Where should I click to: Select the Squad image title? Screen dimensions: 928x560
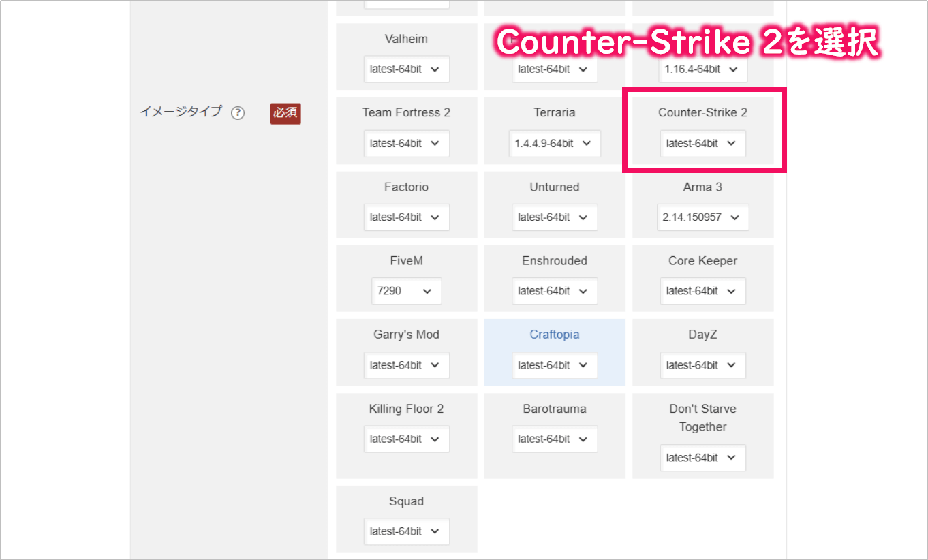406,501
